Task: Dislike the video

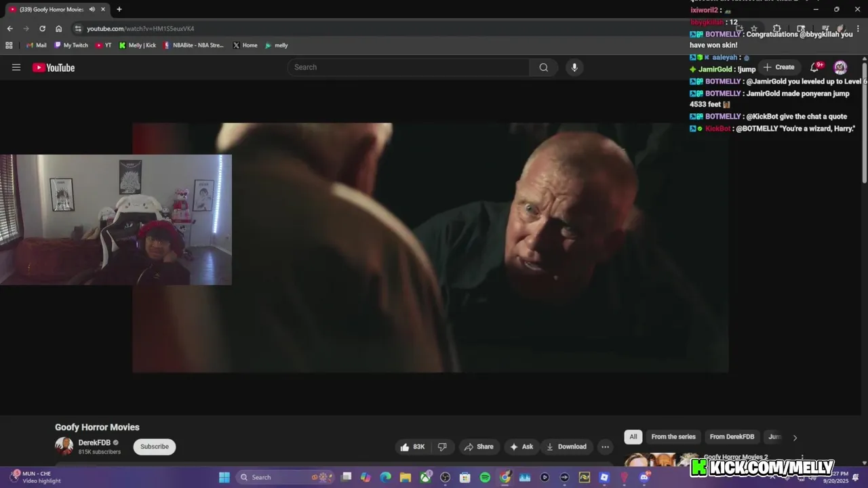Action: [443, 447]
